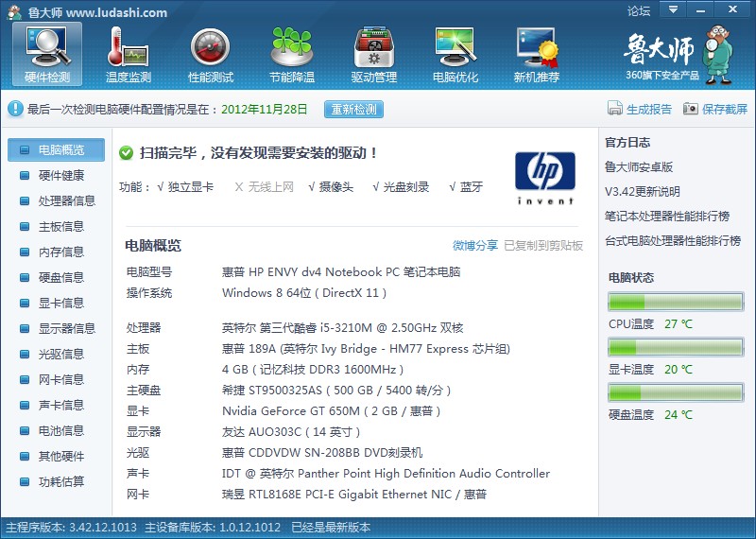The width and height of the screenshot is (756, 539).
Task: Click the 显卡温度 temperature bar
Action: coord(676,347)
